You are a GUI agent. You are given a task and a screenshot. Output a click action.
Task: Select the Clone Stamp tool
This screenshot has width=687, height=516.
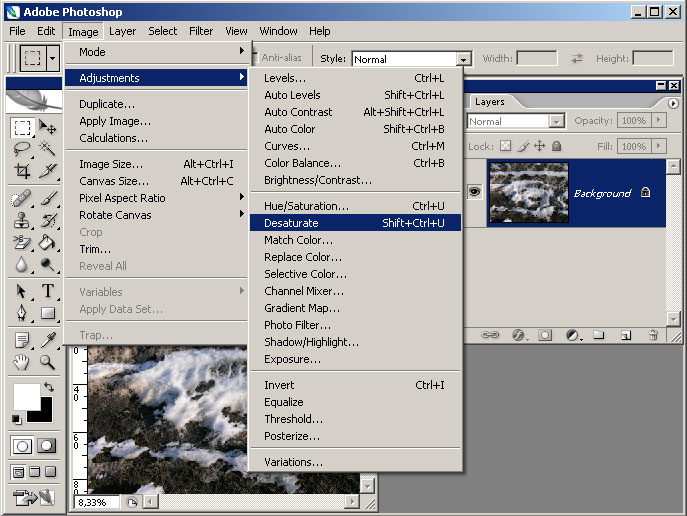click(x=21, y=220)
